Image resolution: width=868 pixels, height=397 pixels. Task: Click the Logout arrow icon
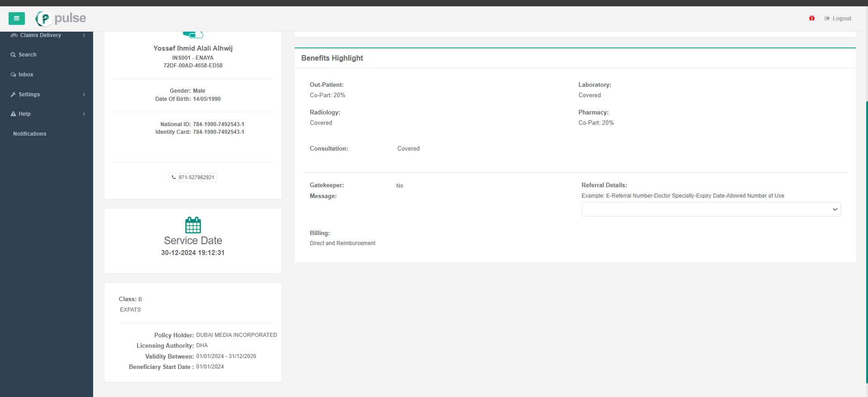(827, 19)
